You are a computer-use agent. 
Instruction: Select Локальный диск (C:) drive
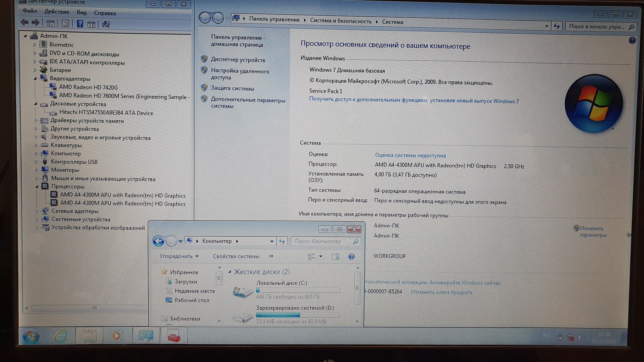(281, 283)
